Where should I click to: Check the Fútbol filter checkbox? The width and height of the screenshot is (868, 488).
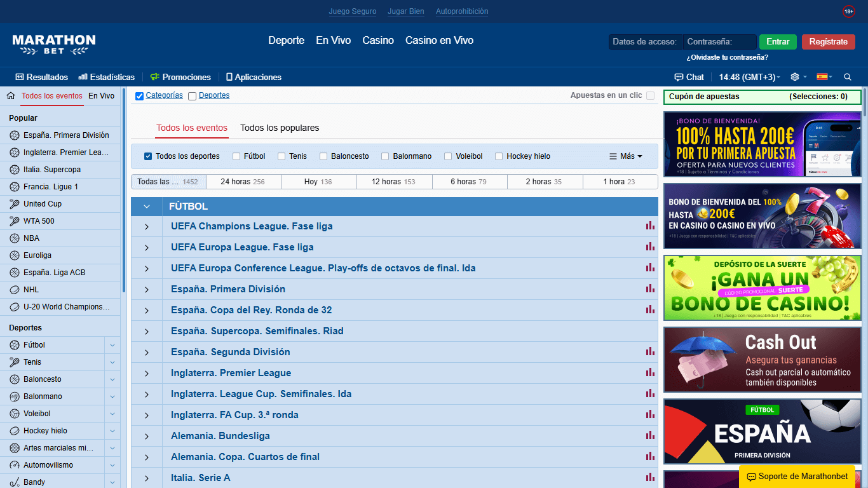pos(236,156)
